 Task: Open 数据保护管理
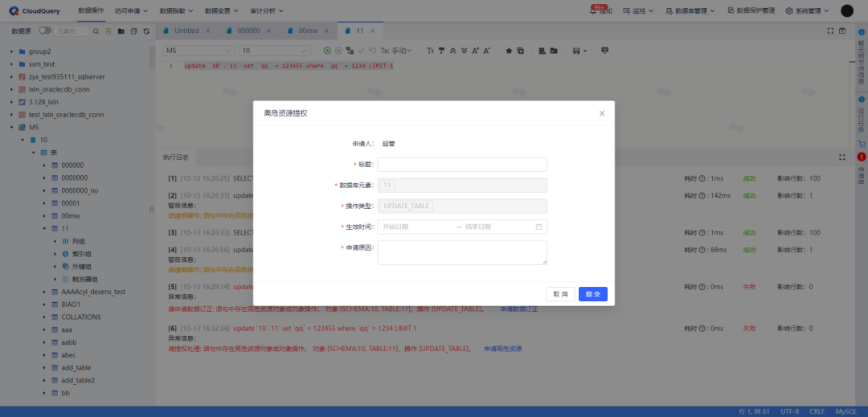pyautogui.click(x=751, y=10)
